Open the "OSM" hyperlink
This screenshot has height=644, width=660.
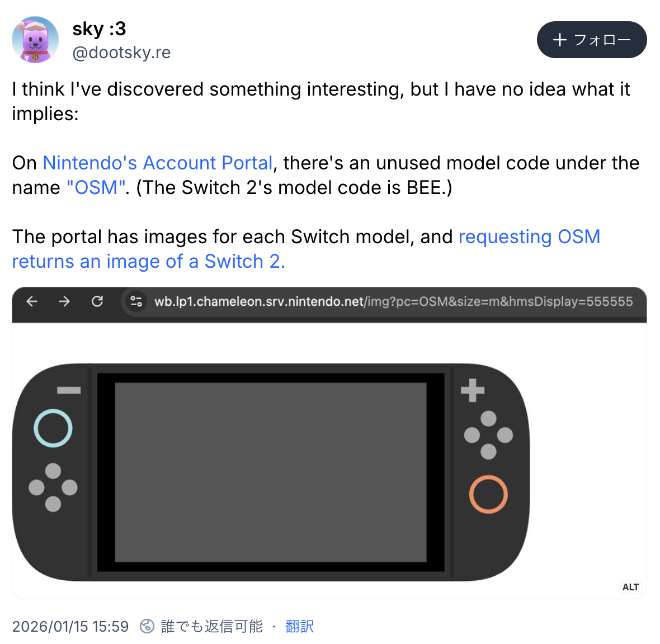tap(96, 188)
